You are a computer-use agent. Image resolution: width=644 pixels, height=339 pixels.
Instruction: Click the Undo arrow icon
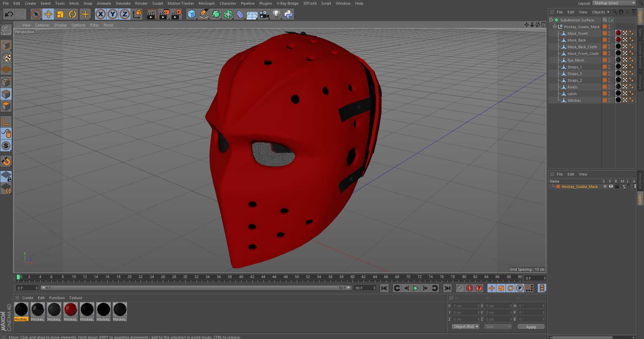(x=9, y=14)
